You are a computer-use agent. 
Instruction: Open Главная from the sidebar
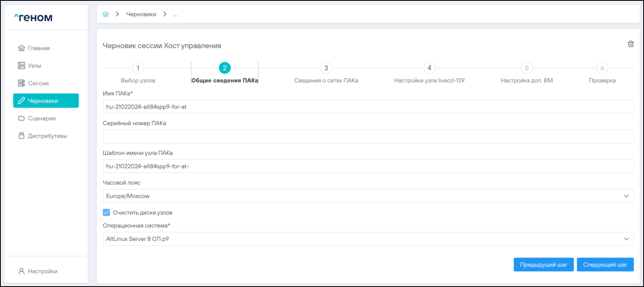39,48
